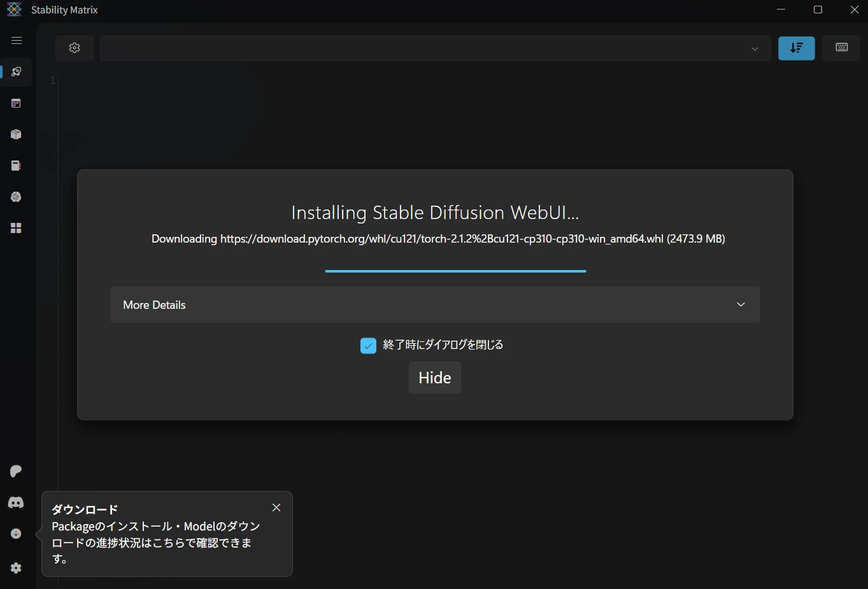Image resolution: width=868 pixels, height=589 pixels.
Task: Expand the More Details section
Action: pyautogui.click(x=435, y=304)
